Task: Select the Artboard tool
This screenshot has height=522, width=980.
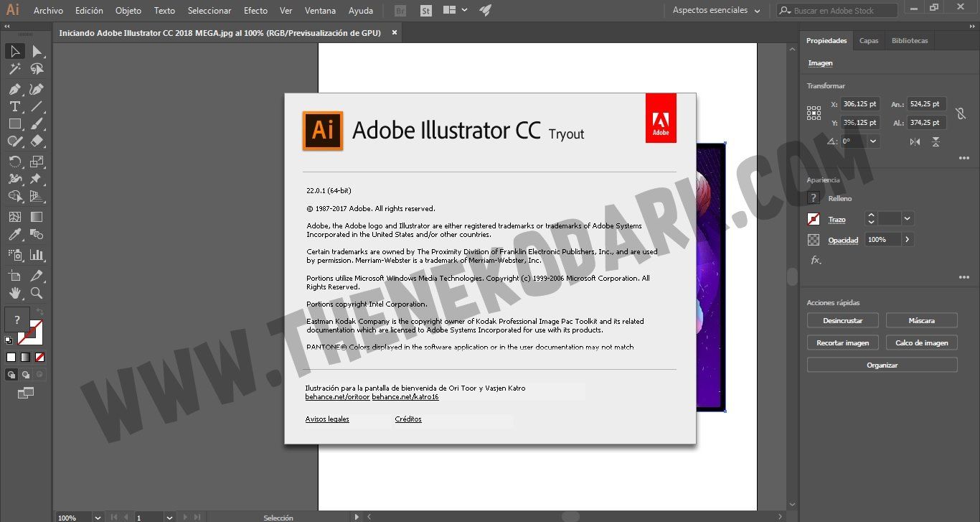Action: pos(14,275)
